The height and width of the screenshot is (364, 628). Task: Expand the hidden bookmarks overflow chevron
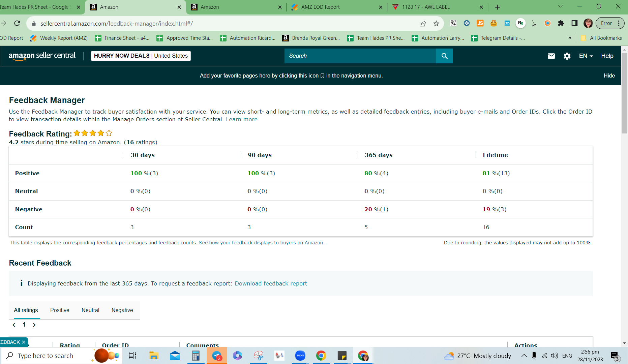pos(570,38)
